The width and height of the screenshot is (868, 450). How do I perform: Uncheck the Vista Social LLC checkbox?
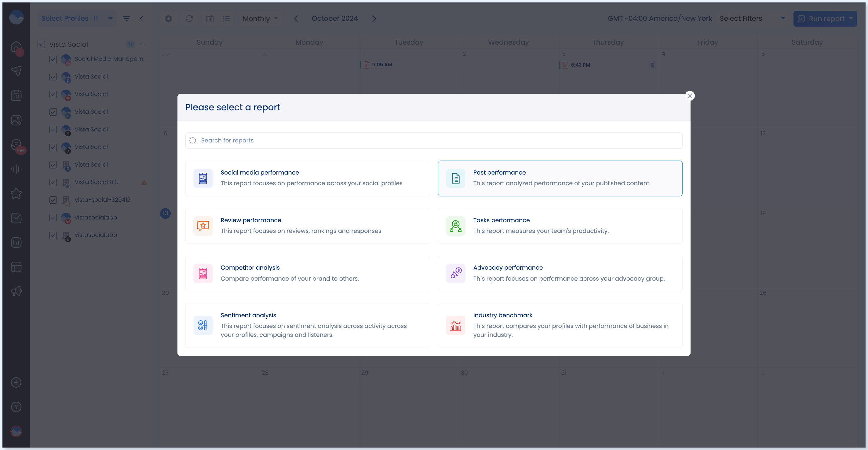pos(53,182)
